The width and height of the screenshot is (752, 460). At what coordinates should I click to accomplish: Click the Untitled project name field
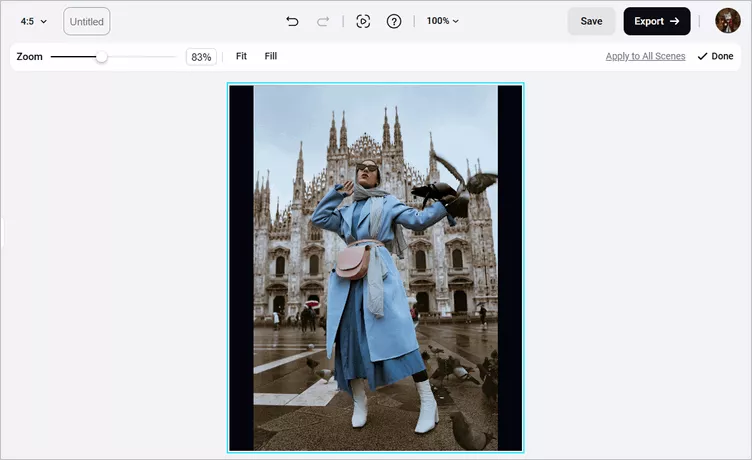tap(87, 22)
